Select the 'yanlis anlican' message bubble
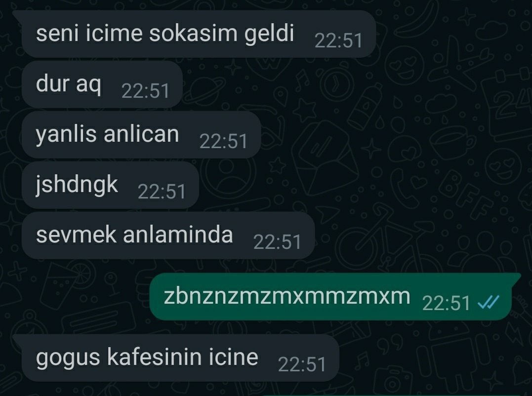This screenshot has height=396, width=532. pyautogui.click(x=141, y=135)
